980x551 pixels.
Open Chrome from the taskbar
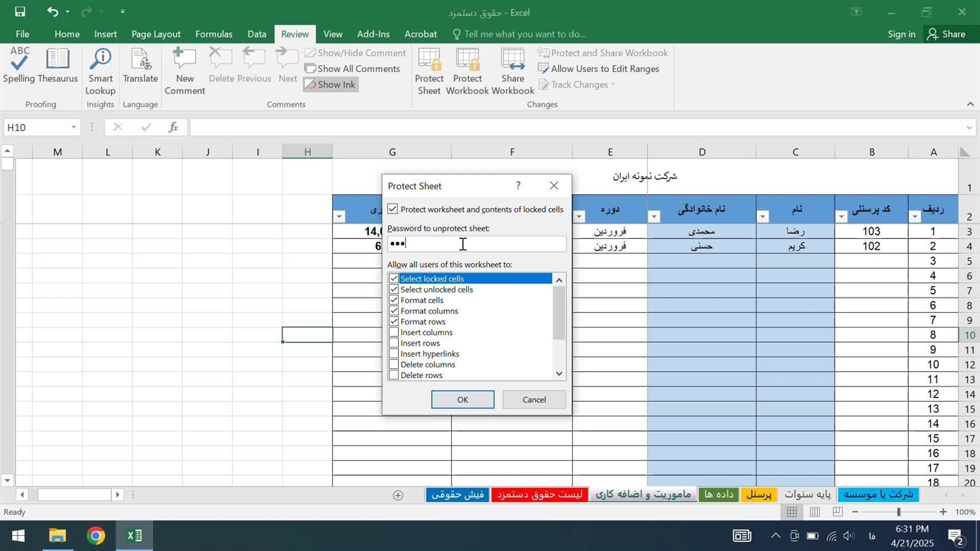coord(96,536)
